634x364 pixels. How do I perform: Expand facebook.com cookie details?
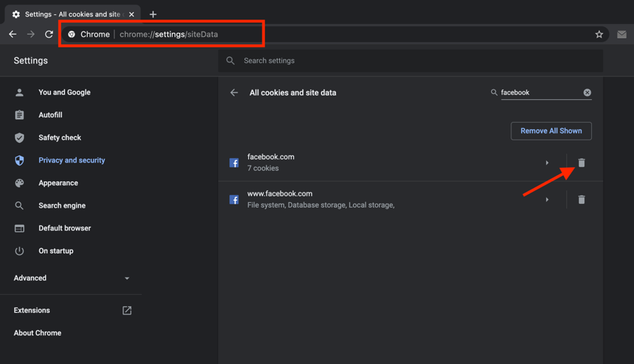pyautogui.click(x=547, y=162)
